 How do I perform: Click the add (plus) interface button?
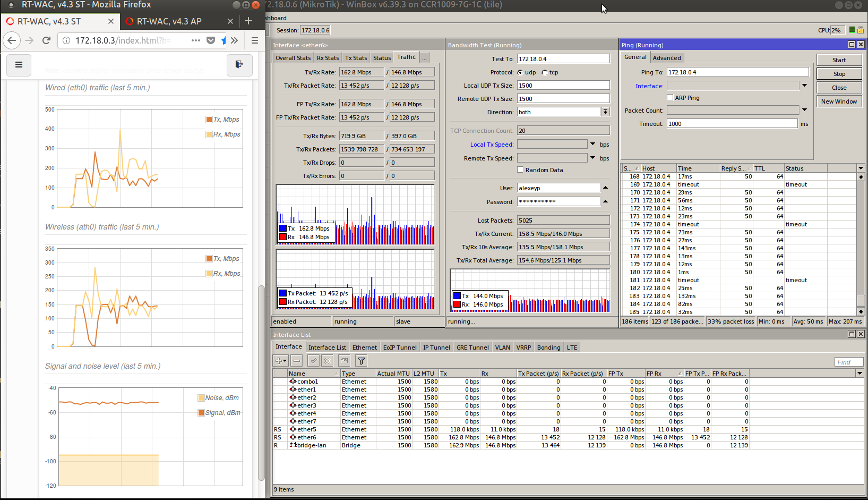point(280,361)
